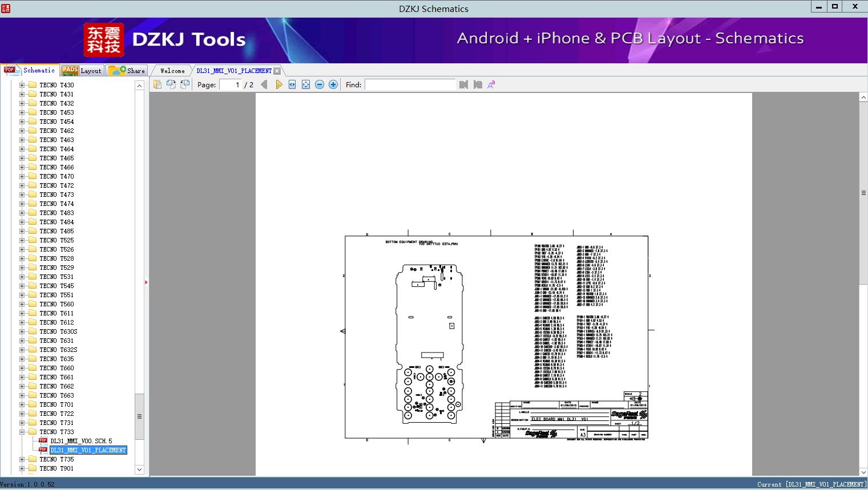This screenshot has height=490, width=868.
Task: Open the Share tab
Action: click(x=127, y=71)
